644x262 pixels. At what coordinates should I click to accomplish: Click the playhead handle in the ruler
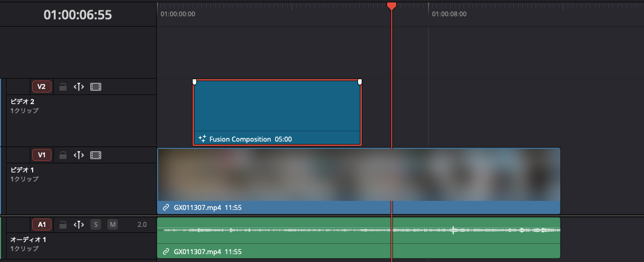pos(392,5)
